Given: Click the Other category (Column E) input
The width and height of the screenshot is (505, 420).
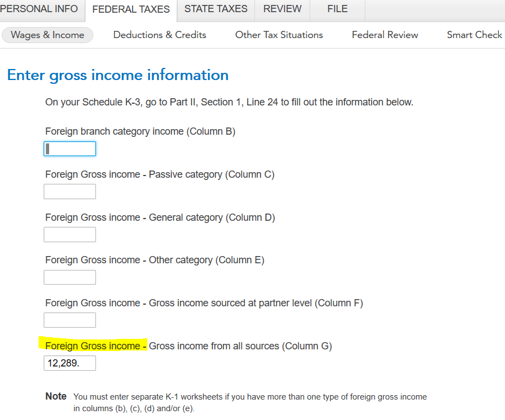Looking at the screenshot, I should (x=70, y=277).
